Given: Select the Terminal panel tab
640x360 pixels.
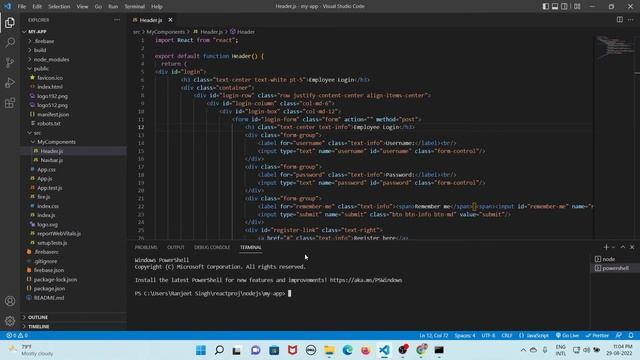Looking at the screenshot, I should click(251, 247).
